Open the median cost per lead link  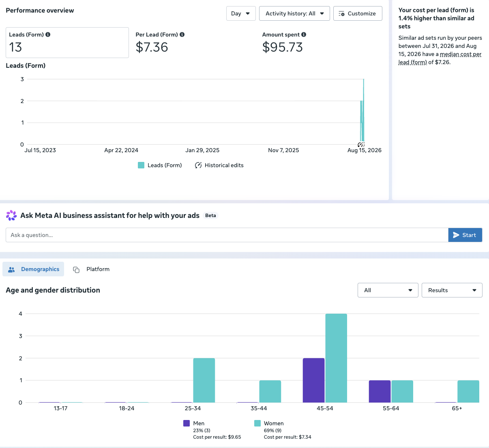[x=440, y=58]
